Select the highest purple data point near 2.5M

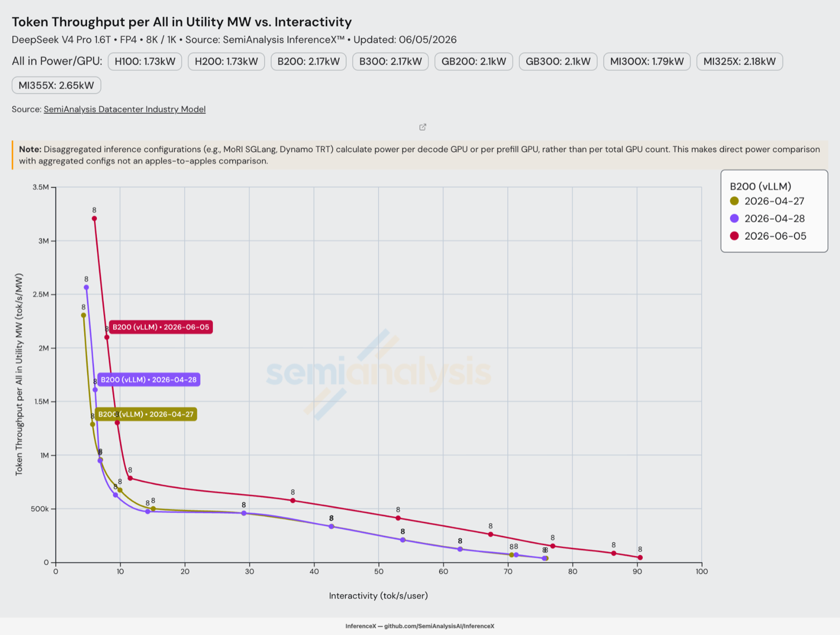point(87,287)
